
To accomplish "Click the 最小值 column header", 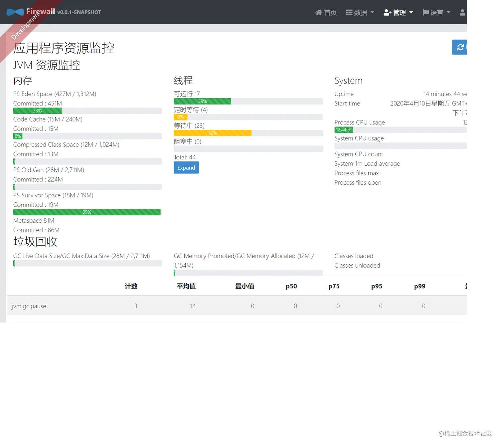I will (x=245, y=286).
